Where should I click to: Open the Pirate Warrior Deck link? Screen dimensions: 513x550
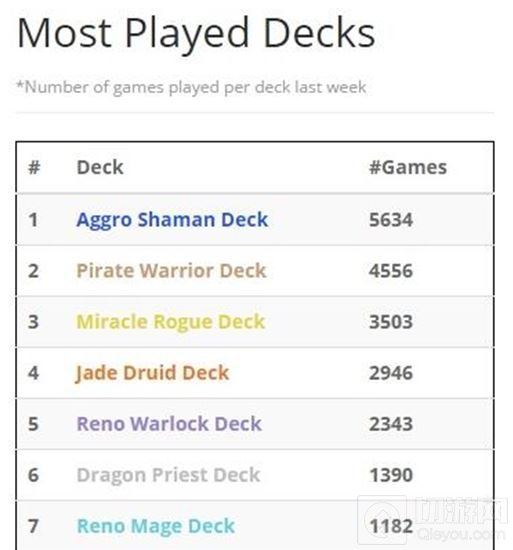click(x=171, y=271)
